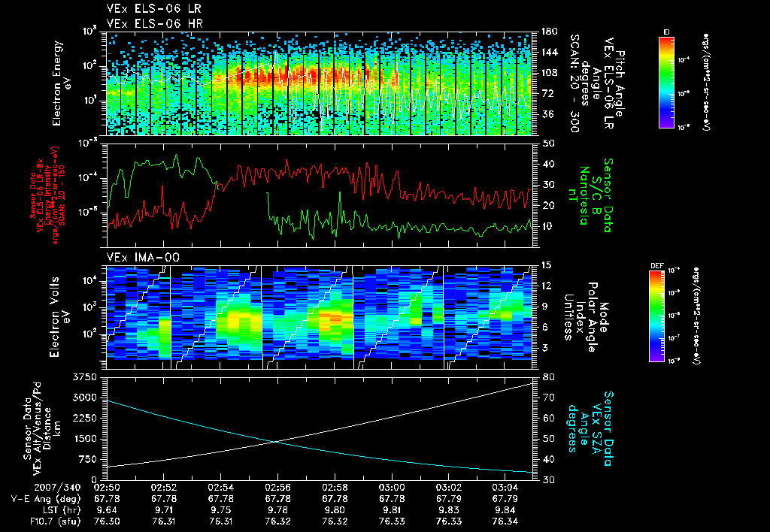Click the F10.7 value 76.34
Image resolution: width=770 pixels, height=532 pixels.
(x=506, y=521)
